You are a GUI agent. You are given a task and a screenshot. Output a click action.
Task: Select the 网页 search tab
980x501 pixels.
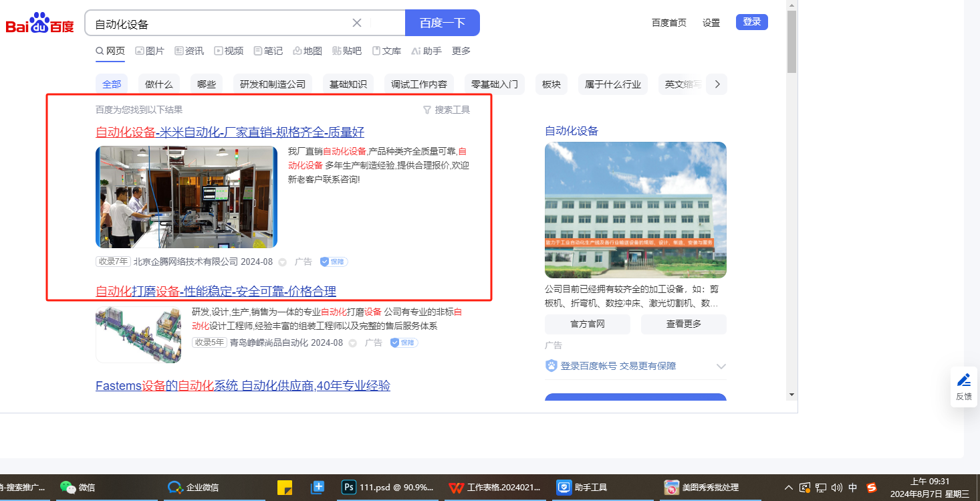pos(110,51)
